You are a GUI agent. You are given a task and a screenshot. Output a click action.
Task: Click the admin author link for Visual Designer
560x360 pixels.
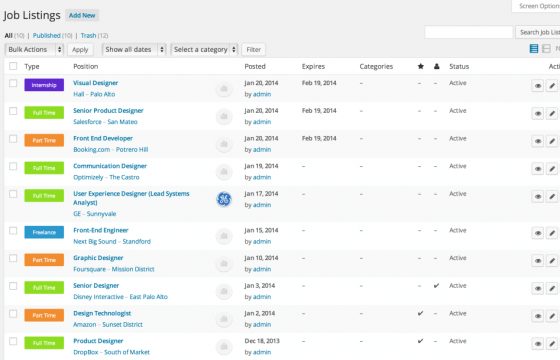click(x=262, y=94)
